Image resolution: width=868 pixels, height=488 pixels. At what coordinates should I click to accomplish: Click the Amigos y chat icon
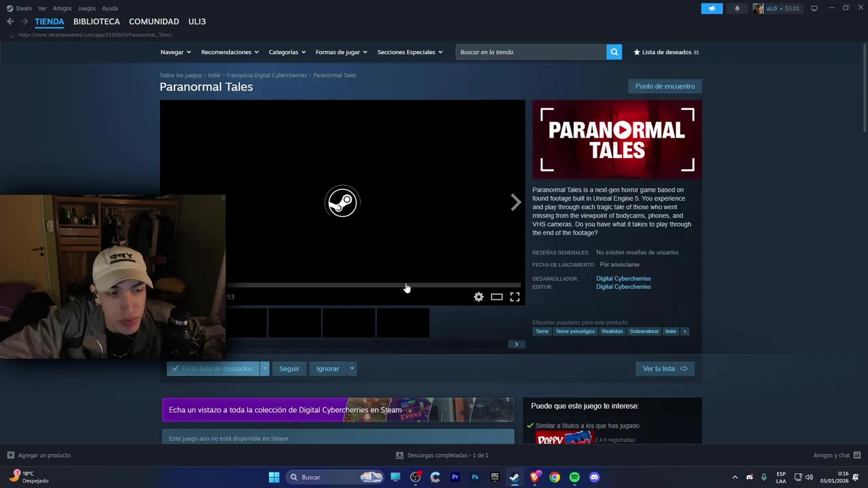(857, 455)
